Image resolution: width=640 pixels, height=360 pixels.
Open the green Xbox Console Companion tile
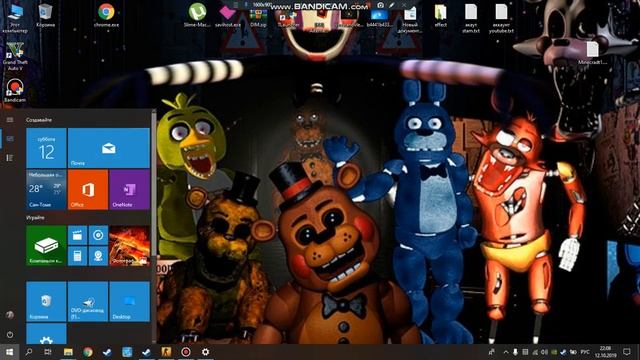pos(46,245)
